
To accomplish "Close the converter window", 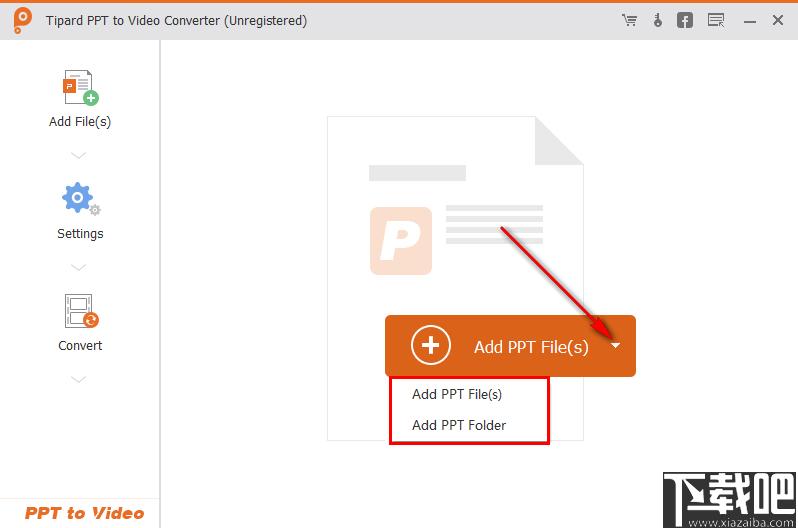I will click(778, 20).
